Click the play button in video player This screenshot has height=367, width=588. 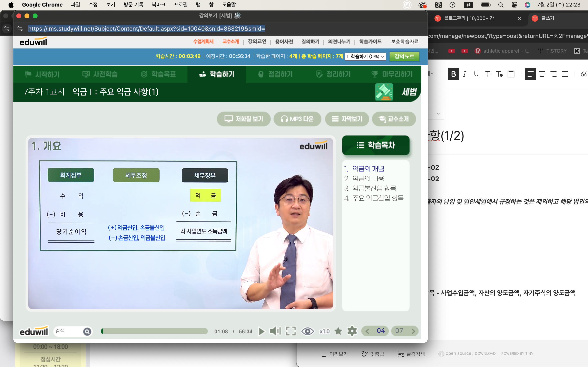[262, 331]
